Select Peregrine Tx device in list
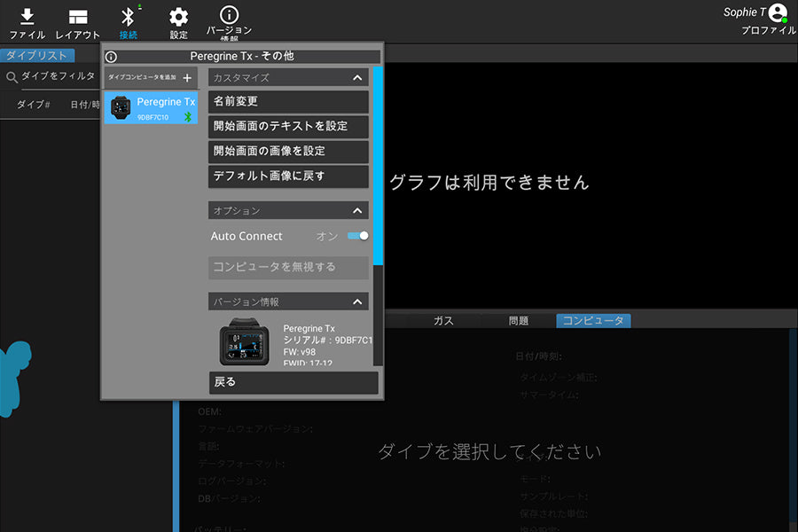Viewport: 798px width, 532px height. (151, 108)
